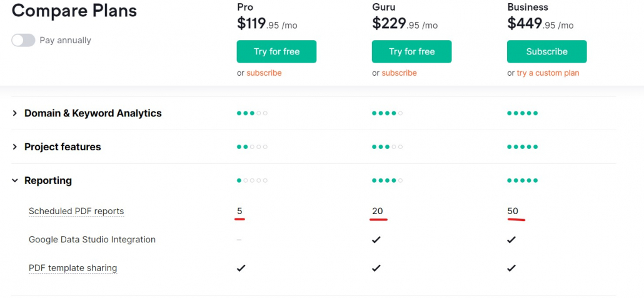644x298 pixels.
Task: Click Business checkmark for Google Data Studio
Action: coord(511,240)
